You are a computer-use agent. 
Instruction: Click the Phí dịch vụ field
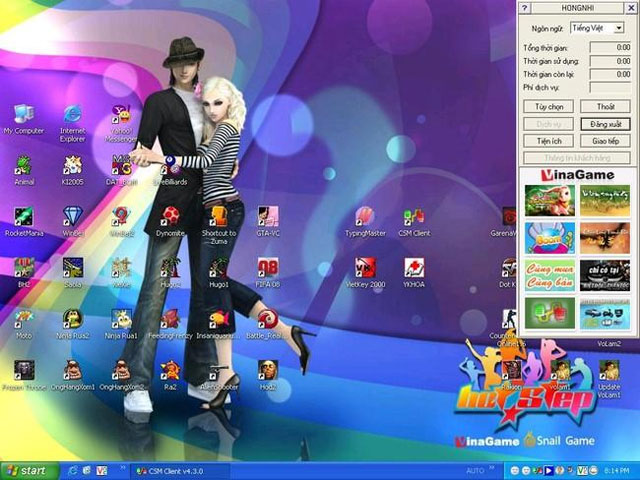[x=610, y=87]
